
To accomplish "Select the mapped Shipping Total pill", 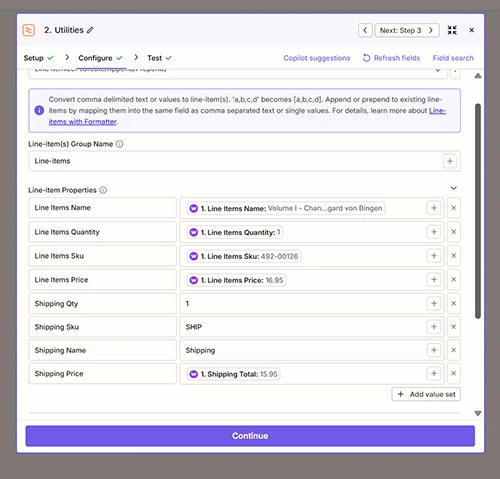I will click(x=233, y=374).
